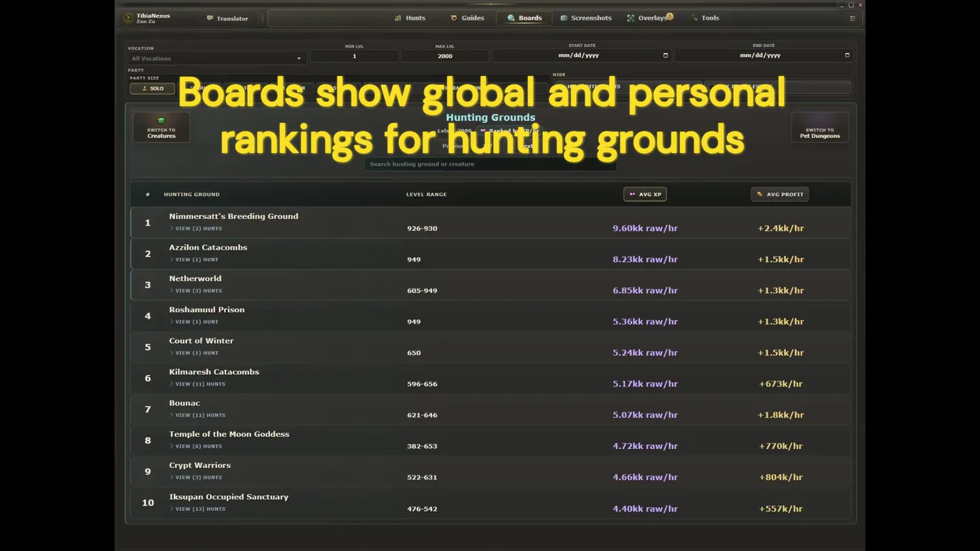Viewport: 980px width, 551px height.
Task: Open the Hunts tab
Action: pos(410,18)
